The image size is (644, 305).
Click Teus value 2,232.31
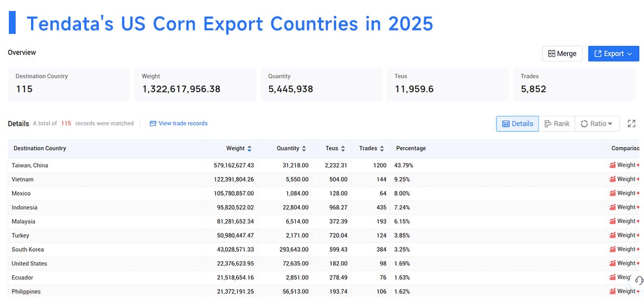coord(336,165)
